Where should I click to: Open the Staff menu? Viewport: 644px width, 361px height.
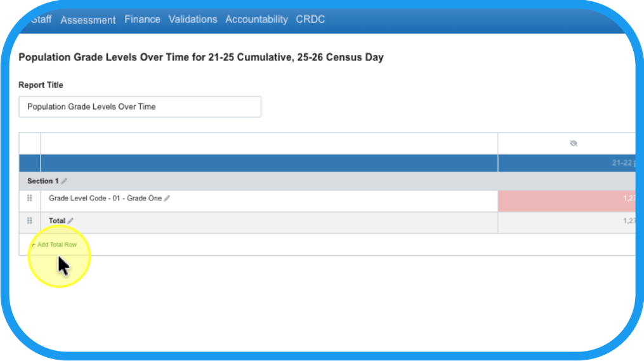pos(41,20)
